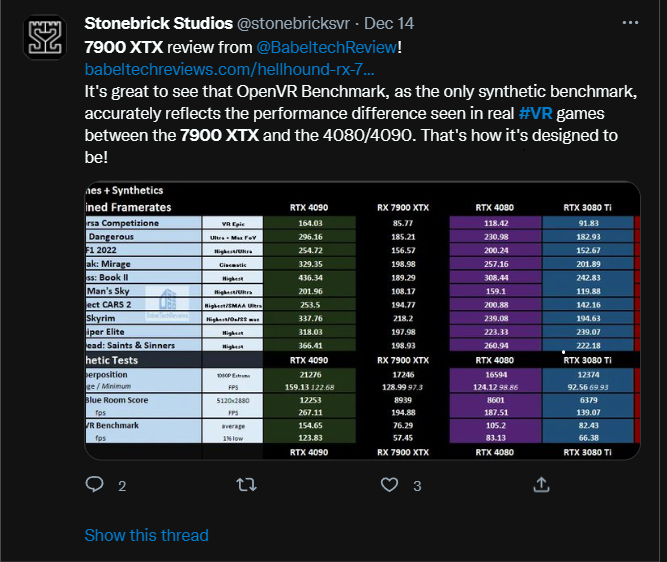Click the reply speech bubble icon
The image size is (667, 562).
click(94, 485)
